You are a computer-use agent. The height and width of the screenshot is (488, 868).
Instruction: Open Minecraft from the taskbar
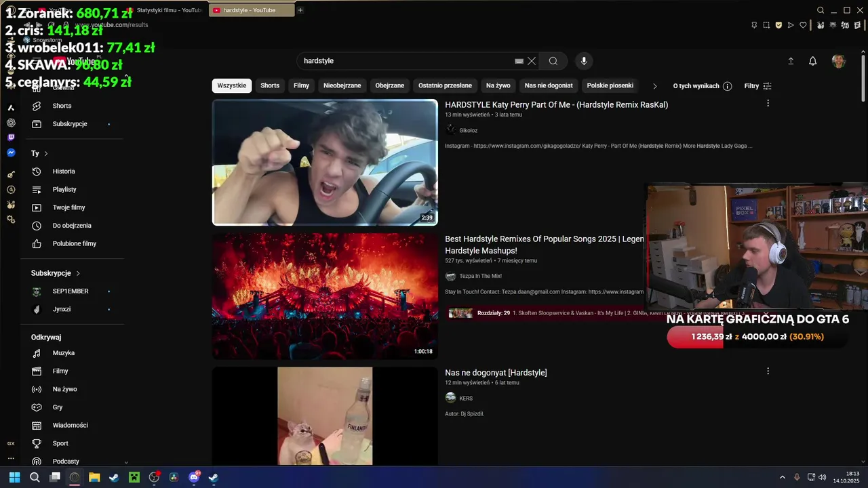pos(134,477)
